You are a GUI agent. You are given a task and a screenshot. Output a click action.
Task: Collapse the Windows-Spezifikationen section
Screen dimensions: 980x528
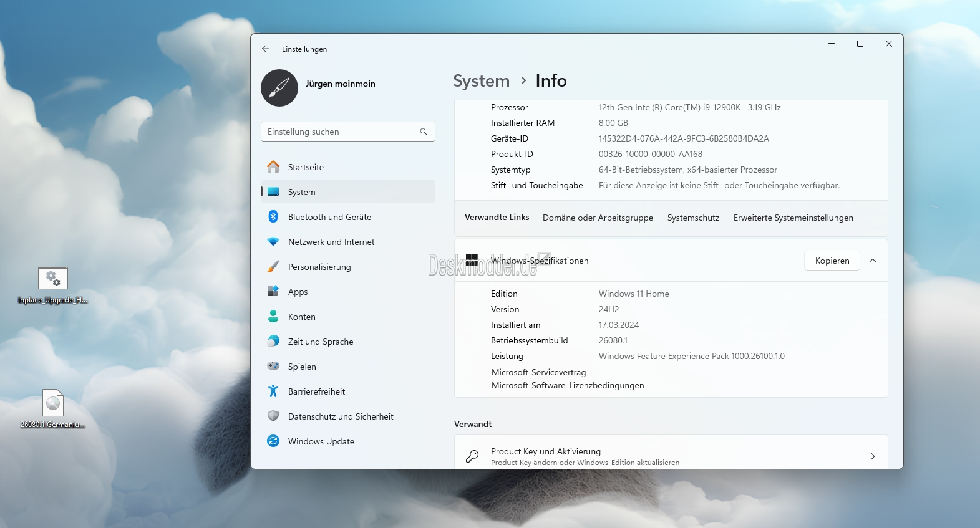tap(873, 261)
